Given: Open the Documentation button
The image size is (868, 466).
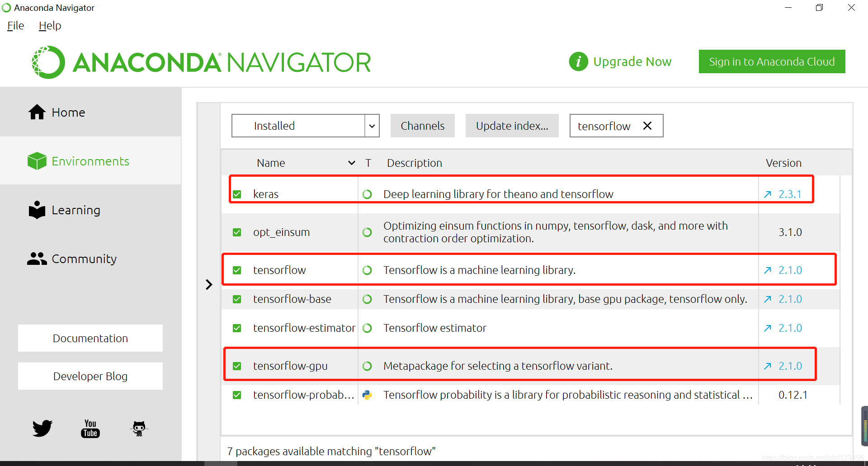Looking at the screenshot, I should click(x=90, y=338).
